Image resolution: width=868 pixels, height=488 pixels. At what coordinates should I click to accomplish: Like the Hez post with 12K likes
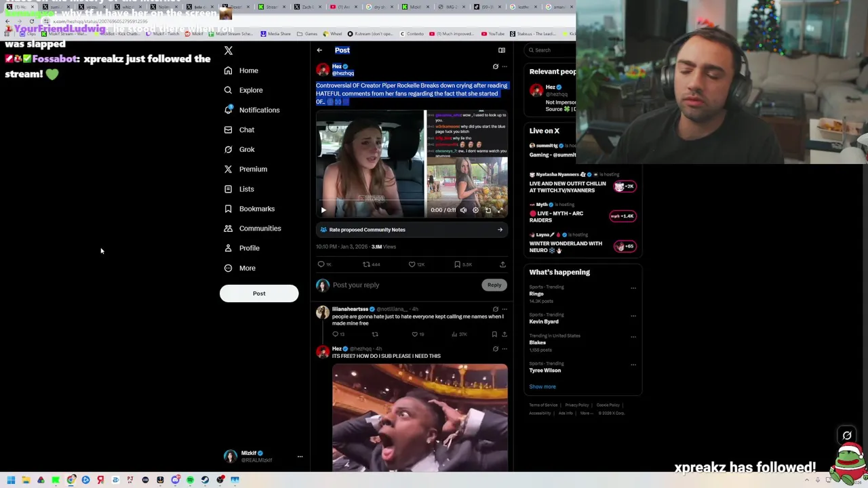point(416,264)
